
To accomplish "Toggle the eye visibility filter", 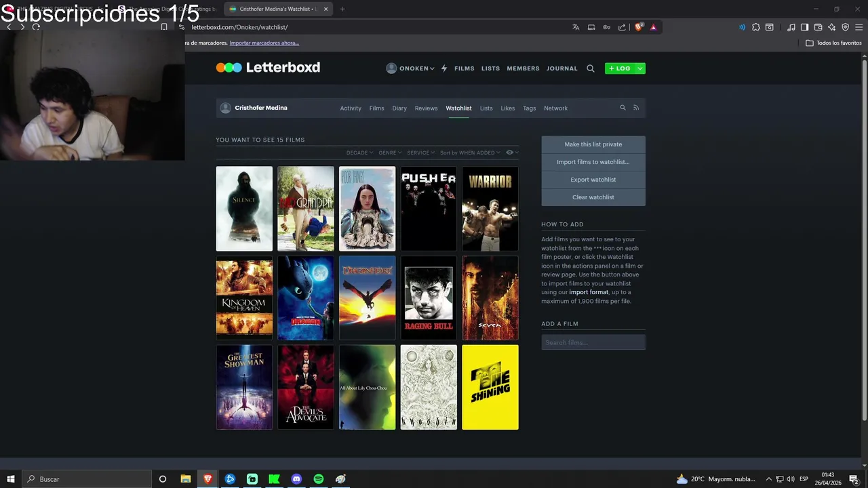I will point(511,152).
